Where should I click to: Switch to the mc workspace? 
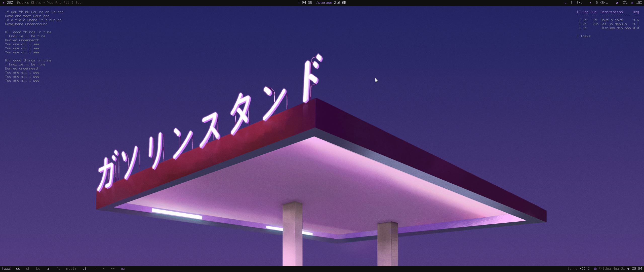click(x=123, y=269)
